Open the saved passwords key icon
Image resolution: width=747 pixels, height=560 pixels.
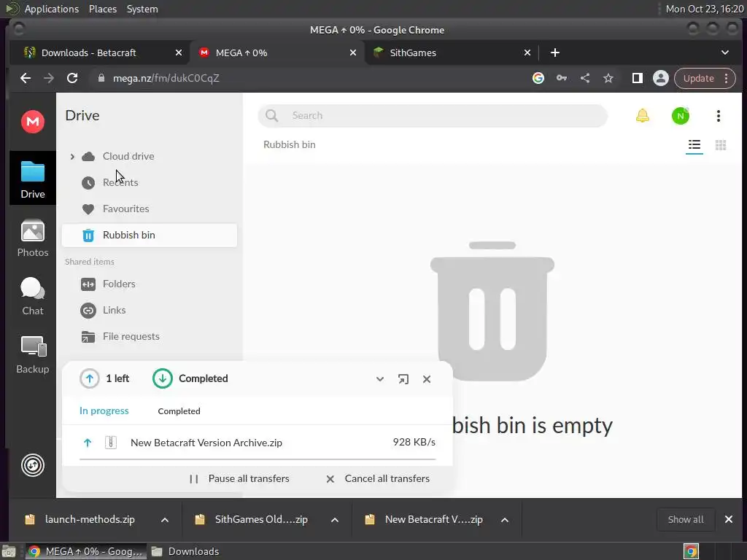point(561,78)
